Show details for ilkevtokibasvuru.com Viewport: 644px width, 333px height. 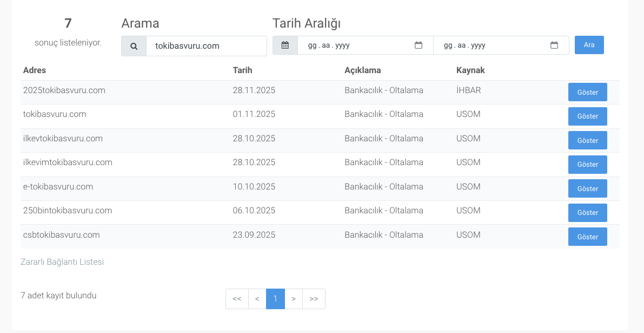point(587,140)
